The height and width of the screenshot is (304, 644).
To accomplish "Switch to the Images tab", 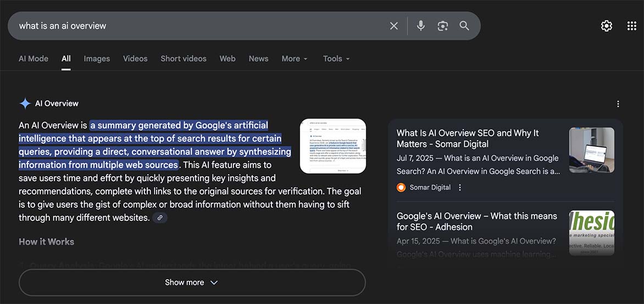I will (x=97, y=59).
